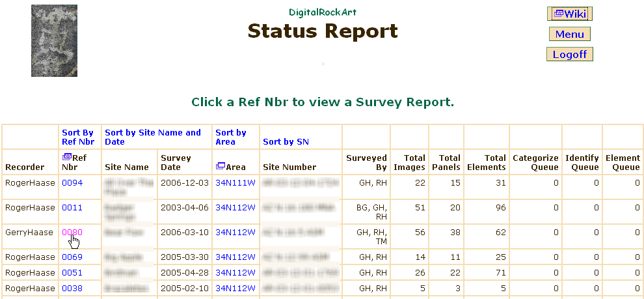
Task: Click the rock art thumbnail image
Action: (54, 40)
